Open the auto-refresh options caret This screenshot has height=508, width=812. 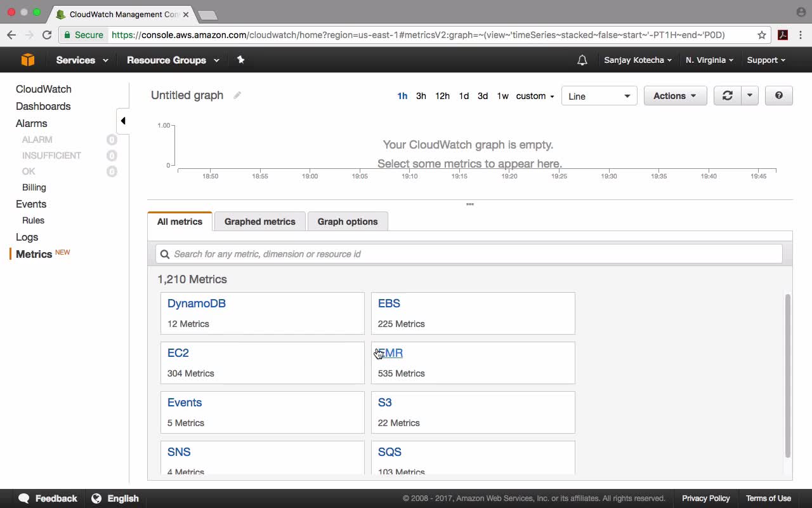point(749,96)
